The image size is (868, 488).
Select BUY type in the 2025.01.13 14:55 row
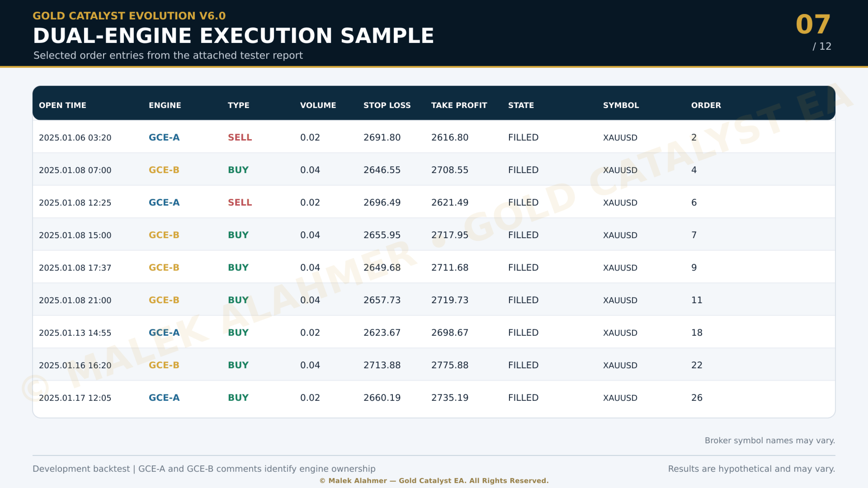point(238,333)
